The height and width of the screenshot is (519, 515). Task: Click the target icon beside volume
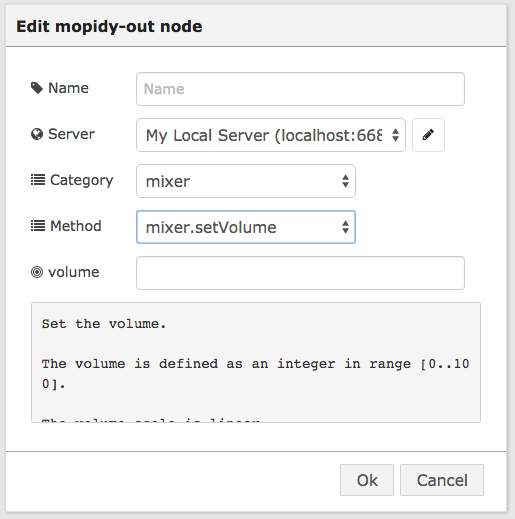37,272
